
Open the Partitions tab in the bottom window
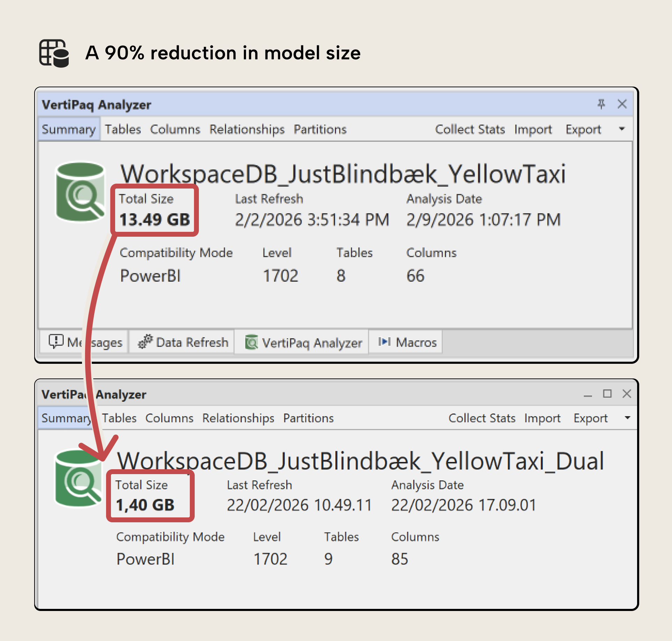pos(308,418)
